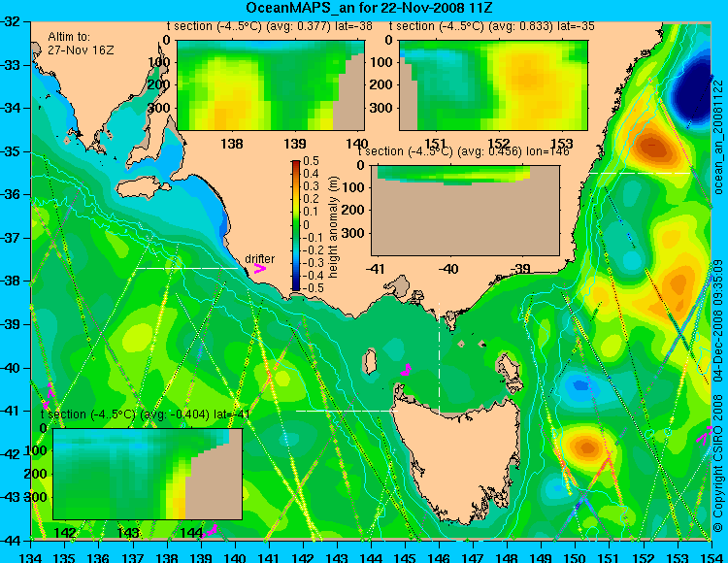Click the "© Copyright CSIRO 2008" text
This screenshot has width=728, height=563.
pyautogui.click(x=718, y=461)
